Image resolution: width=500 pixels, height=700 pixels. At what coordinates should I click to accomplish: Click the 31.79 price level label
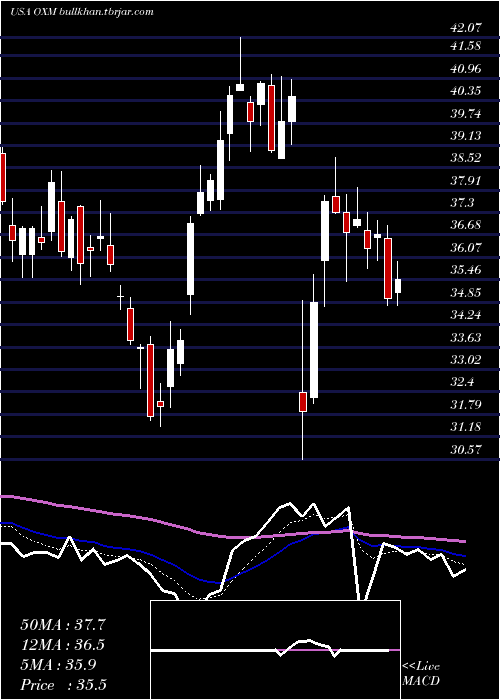[466, 405]
